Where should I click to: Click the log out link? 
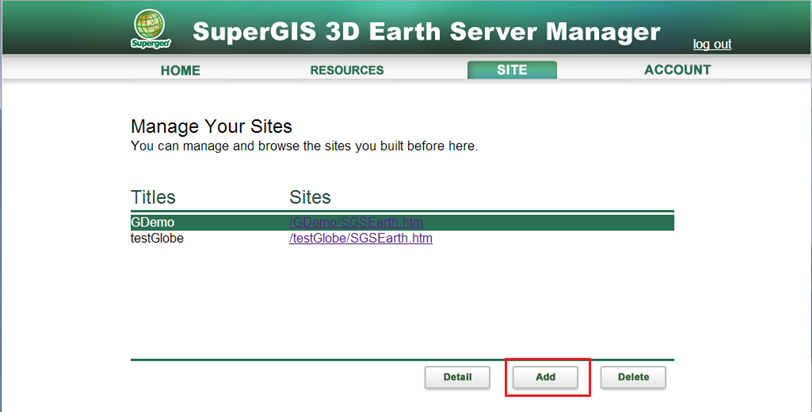click(712, 45)
